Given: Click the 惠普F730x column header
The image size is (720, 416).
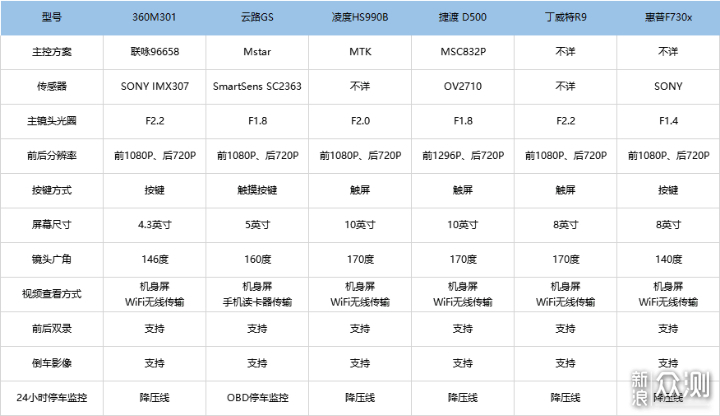Looking at the screenshot, I should (668, 17).
